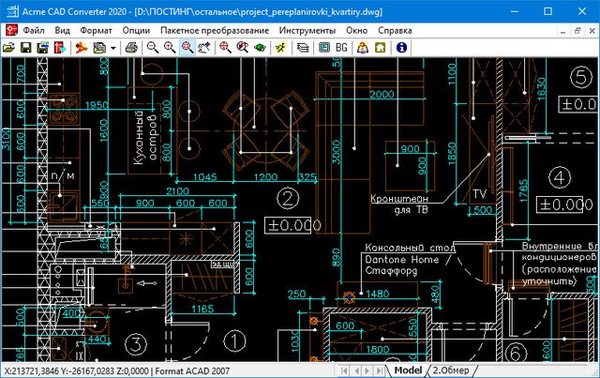This screenshot has height=378, width=600.
Task: Open the Пакетное преобразование menu
Action: [215, 31]
